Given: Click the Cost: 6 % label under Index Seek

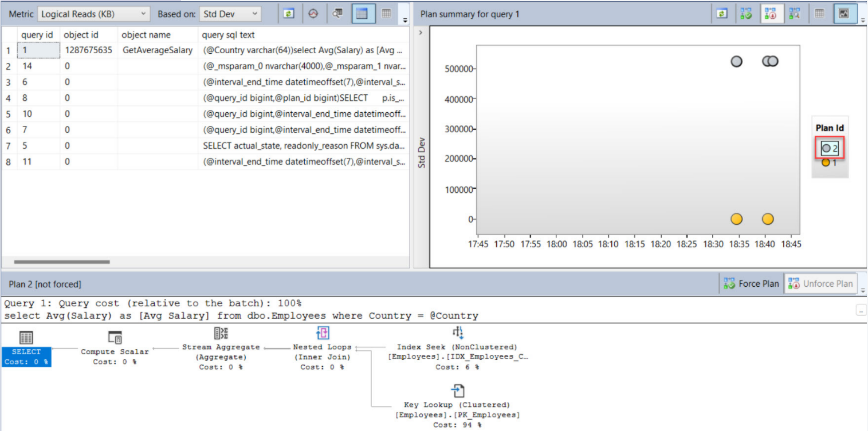Looking at the screenshot, I should click(x=457, y=367).
